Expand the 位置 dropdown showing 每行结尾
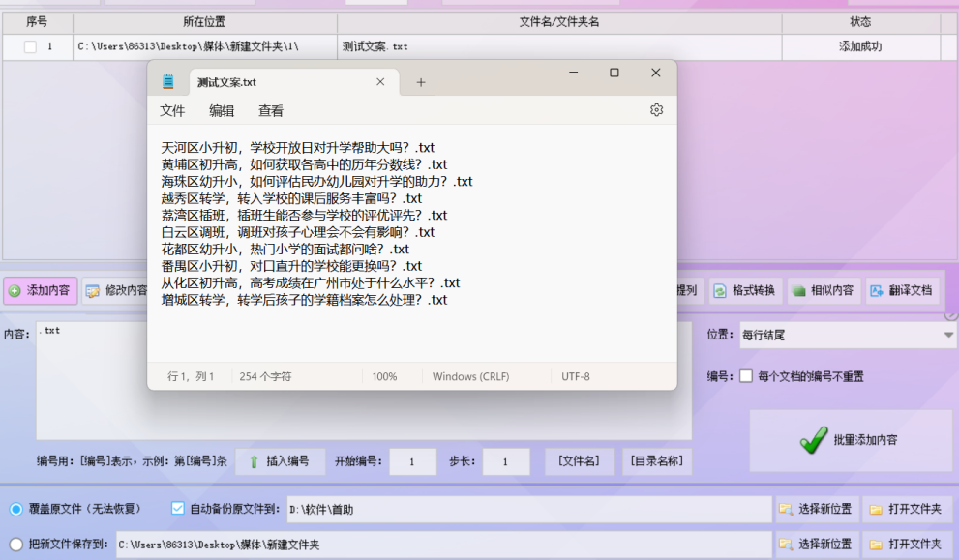The height and width of the screenshot is (560, 959). click(948, 335)
